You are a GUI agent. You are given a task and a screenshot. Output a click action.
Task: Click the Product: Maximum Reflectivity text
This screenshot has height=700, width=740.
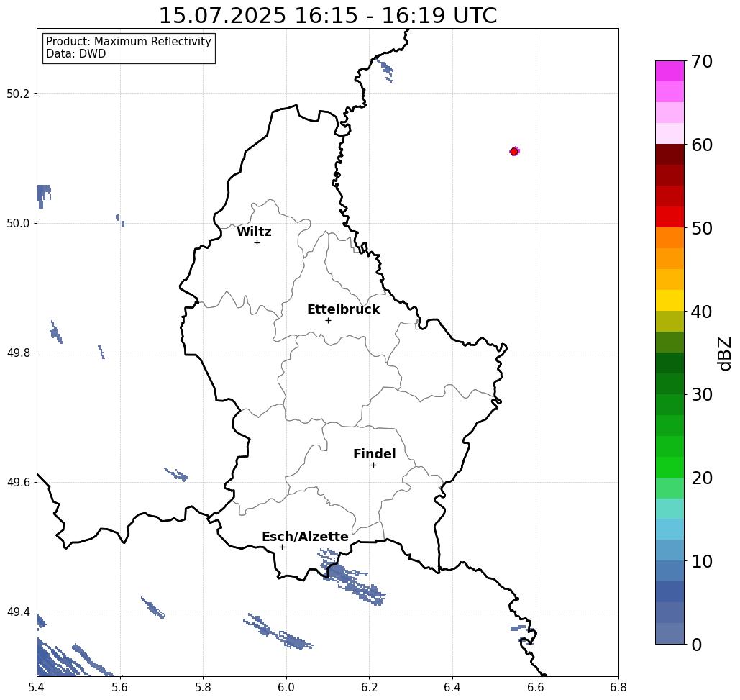click(x=128, y=42)
